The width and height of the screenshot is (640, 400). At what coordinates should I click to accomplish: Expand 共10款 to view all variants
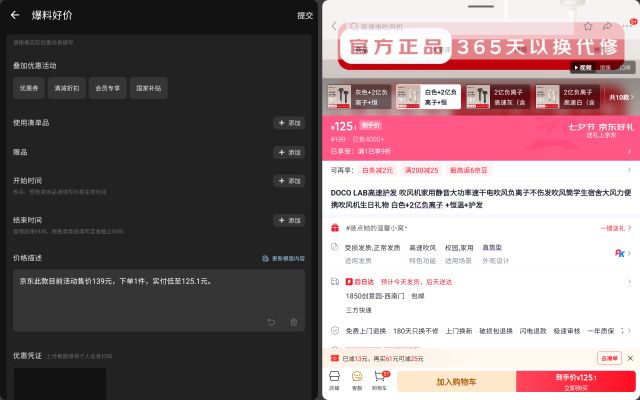pos(622,97)
